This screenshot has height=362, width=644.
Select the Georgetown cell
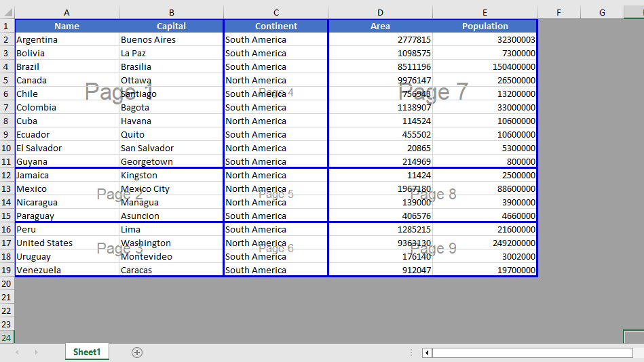tap(171, 162)
